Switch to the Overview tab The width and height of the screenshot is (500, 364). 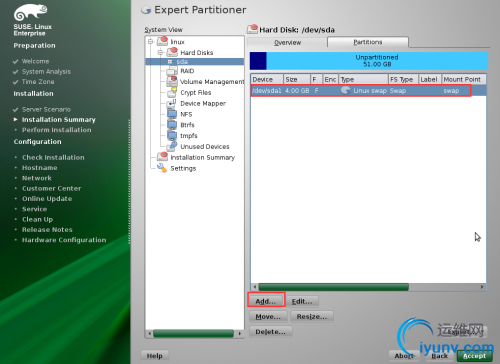point(287,42)
